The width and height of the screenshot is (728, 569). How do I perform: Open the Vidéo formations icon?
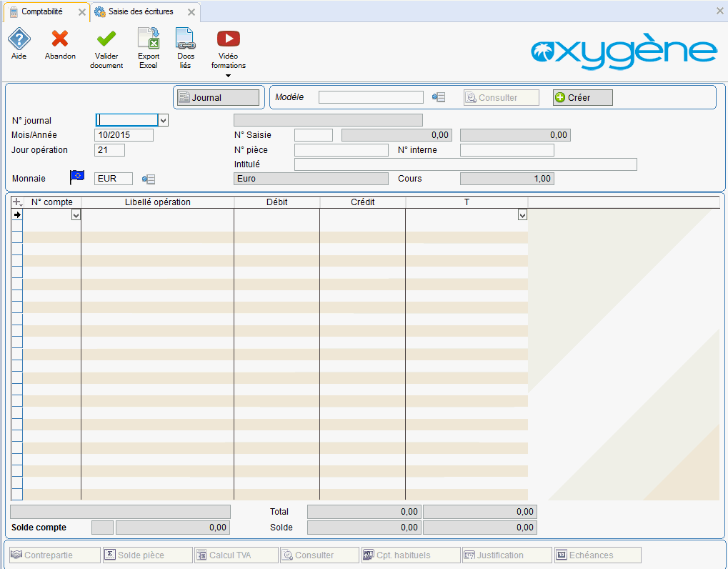coord(228,39)
